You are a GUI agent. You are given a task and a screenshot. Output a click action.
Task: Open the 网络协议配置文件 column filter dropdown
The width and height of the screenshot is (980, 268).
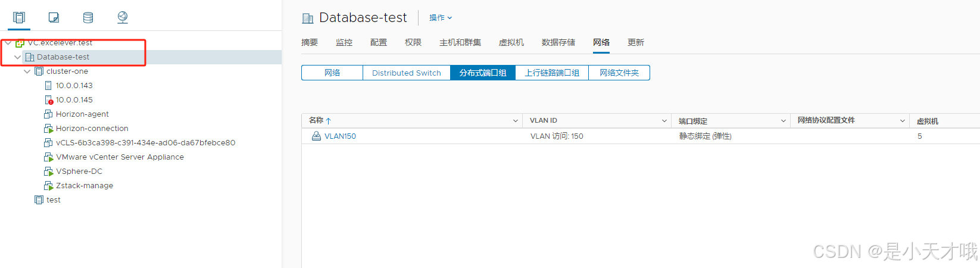coord(903,121)
